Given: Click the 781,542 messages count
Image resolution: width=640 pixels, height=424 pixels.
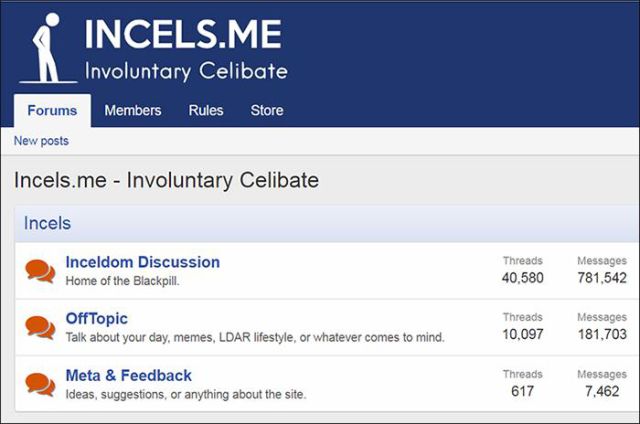Looking at the screenshot, I should pos(602,278).
